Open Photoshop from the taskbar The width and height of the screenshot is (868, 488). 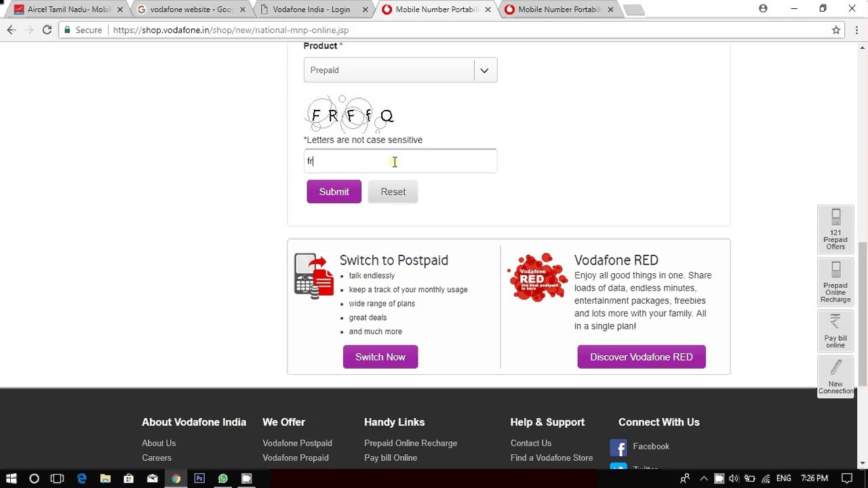(x=199, y=479)
